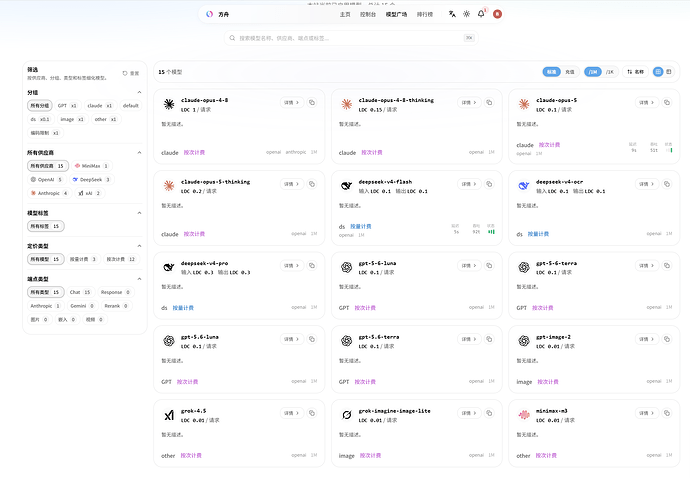Reset all filters with 重置
The height and width of the screenshot is (478, 690).
pyautogui.click(x=131, y=74)
